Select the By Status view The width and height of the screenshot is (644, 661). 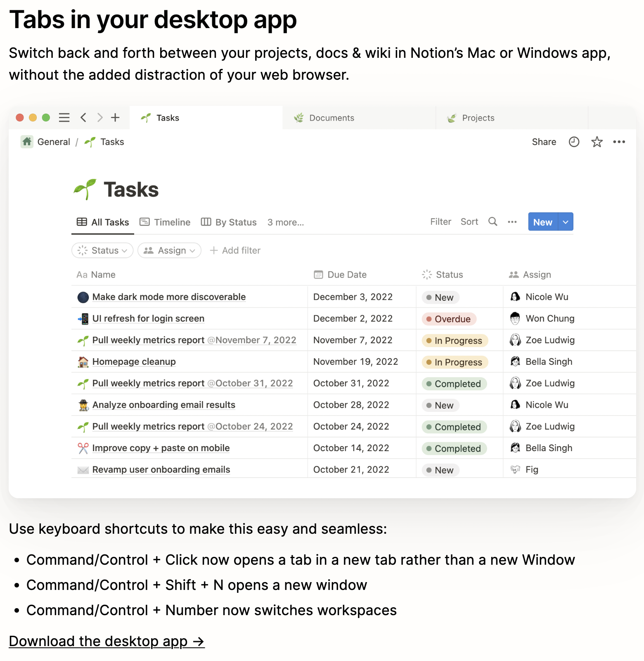pyautogui.click(x=229, y=222)
